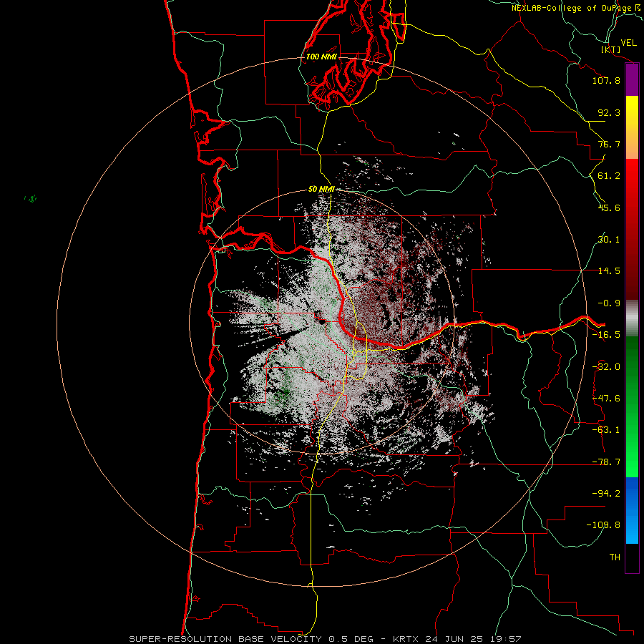644x644 pixels.
Task: Click the TH label on the legend
Action: coord(615,557)
